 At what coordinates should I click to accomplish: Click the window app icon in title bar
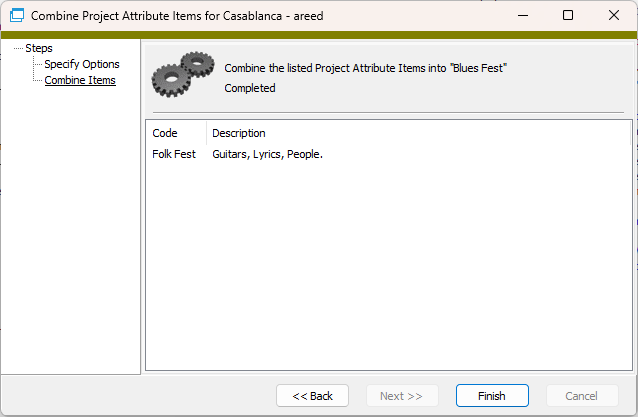(17, 15)
